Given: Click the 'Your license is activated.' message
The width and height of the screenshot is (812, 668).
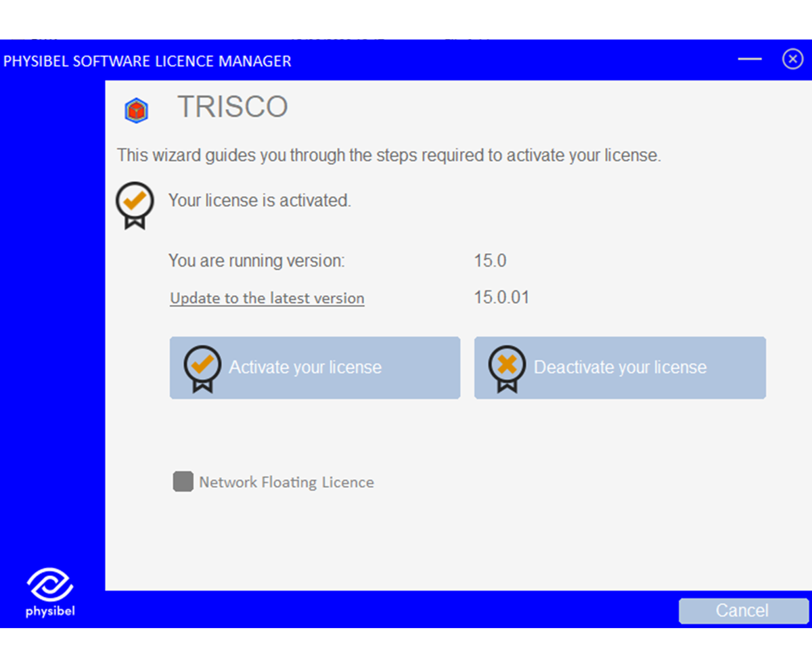Looking at the screenshot, I should coord(260,201).
